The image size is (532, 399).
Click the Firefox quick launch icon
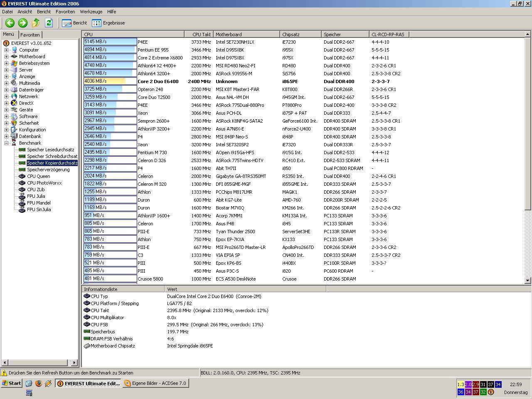(39, 383)
